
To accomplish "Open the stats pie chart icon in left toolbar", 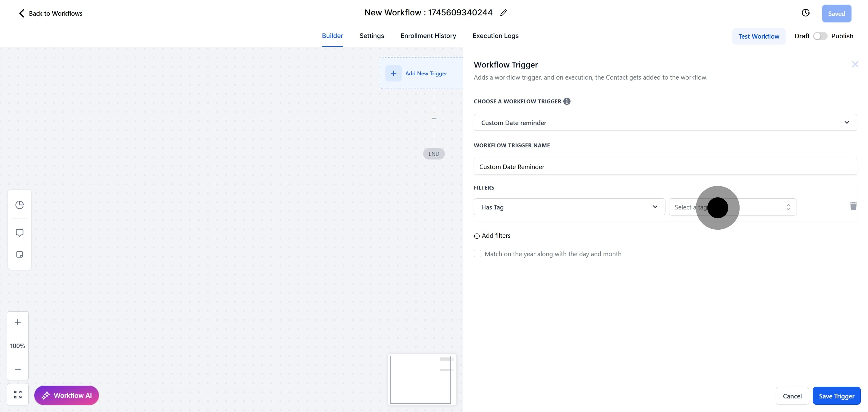I will (x=20, y=205).
